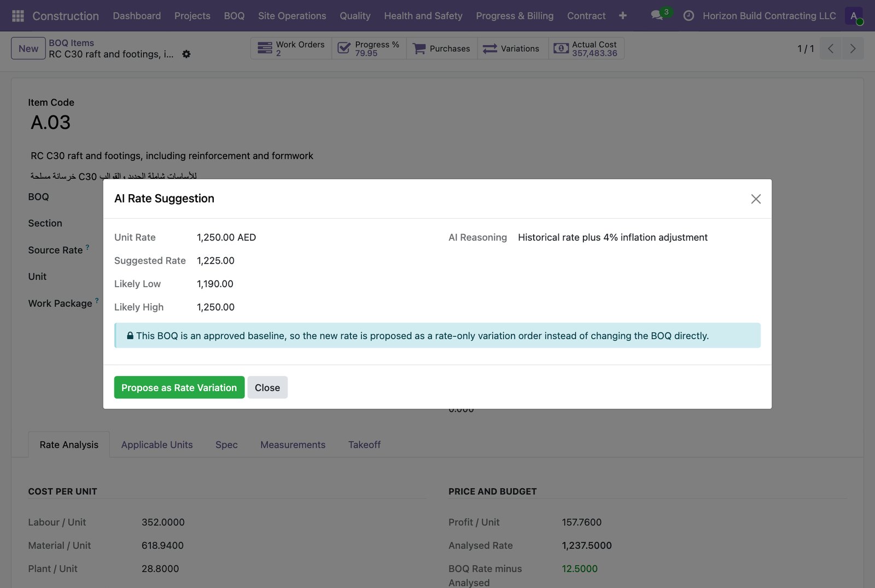The height and width of the screenshot is (588, 875).
Task: Click Propose as Rate Variation button
Action: pos(179,387)
